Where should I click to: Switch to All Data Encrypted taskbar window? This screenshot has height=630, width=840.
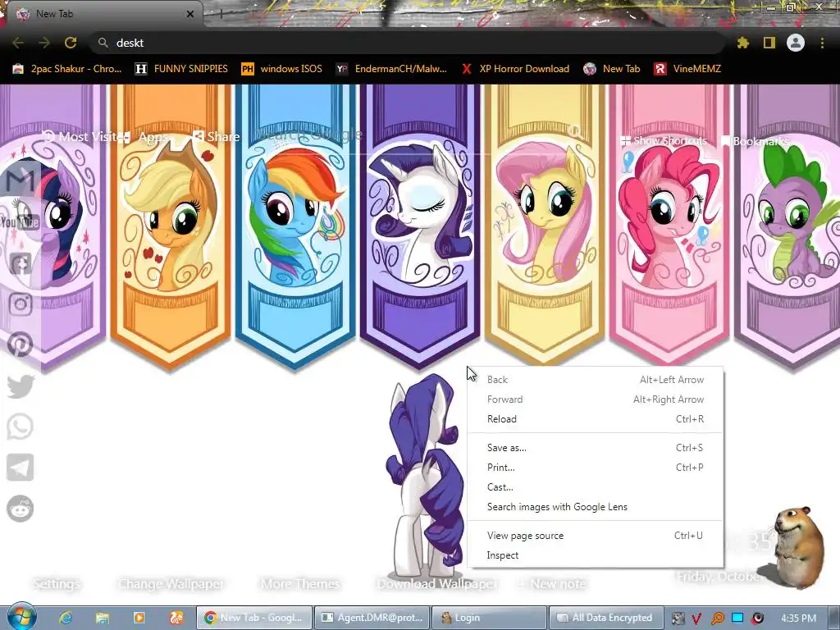coord(606,618)
